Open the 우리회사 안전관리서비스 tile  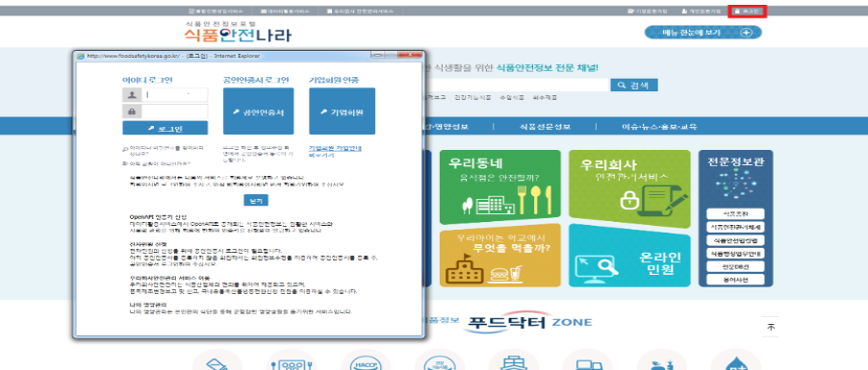629,188
